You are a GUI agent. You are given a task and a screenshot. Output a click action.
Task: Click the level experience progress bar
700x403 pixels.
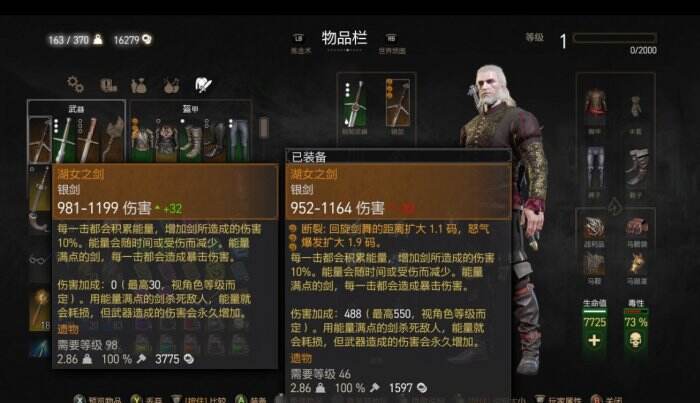[x=614, y=38]
